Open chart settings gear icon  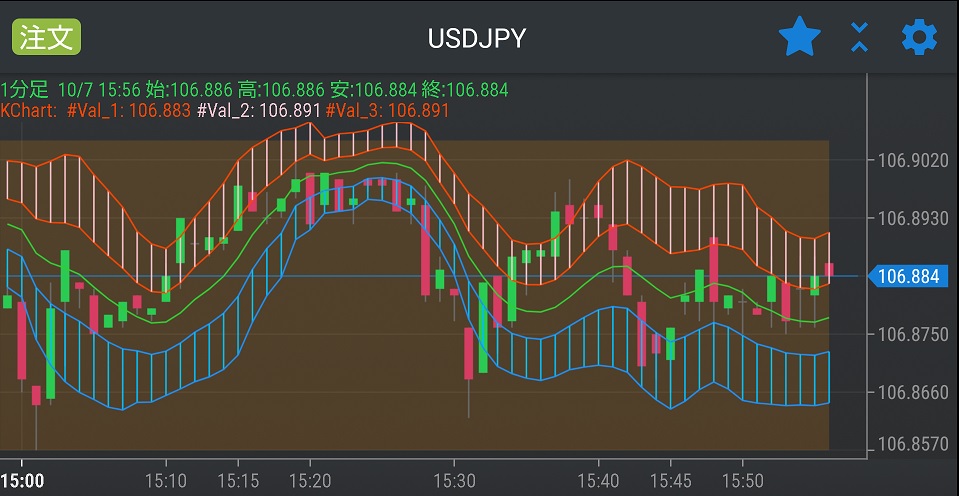tap(919, 37)
